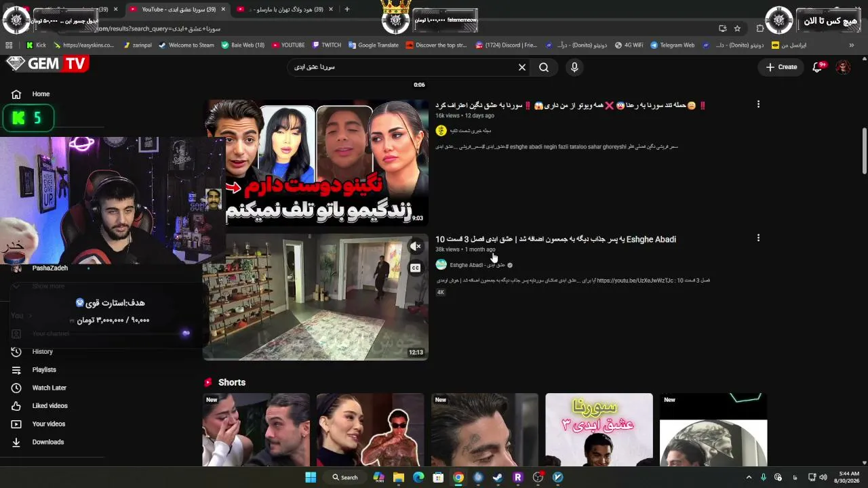This screenshot has height=488, width=868.
Task: Open volume control in system tray
Action: click(823, 477)
